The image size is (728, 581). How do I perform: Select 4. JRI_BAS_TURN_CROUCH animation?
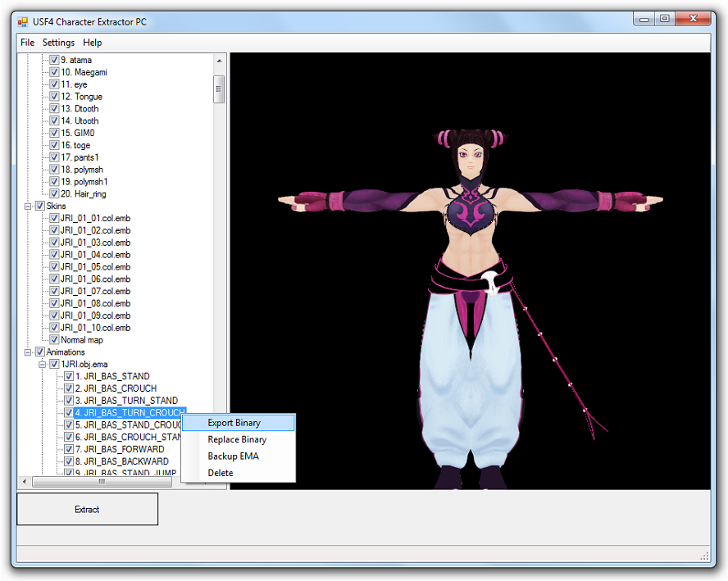pos(130,412)
